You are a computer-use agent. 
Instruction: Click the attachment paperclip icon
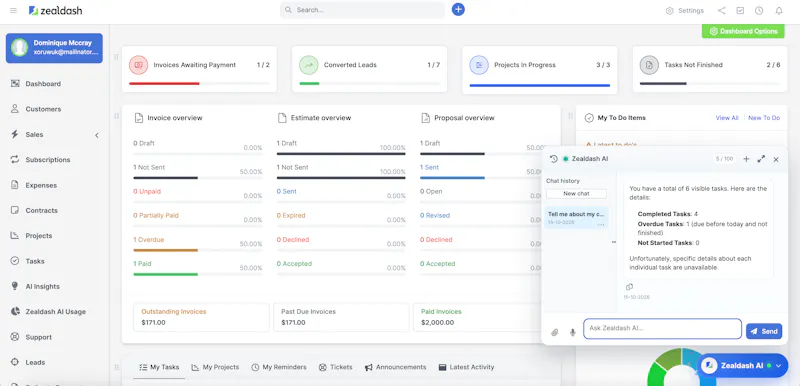(555, 332)
